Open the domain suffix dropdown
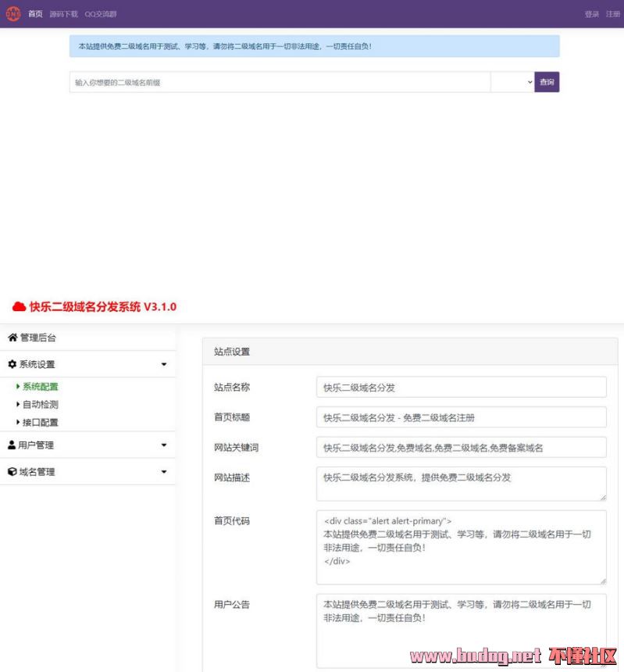This screenshot has width=624, height=672. [x=512, y=82]
